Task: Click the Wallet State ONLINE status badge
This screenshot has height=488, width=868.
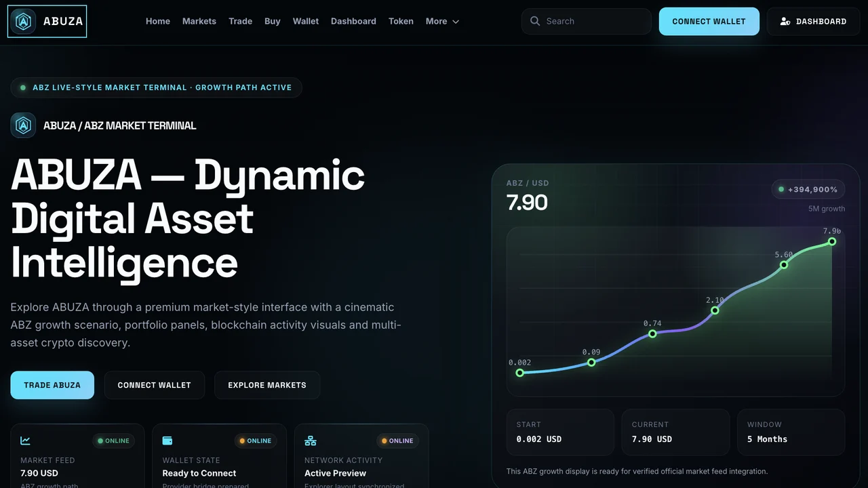Action: tap(256, 441)
